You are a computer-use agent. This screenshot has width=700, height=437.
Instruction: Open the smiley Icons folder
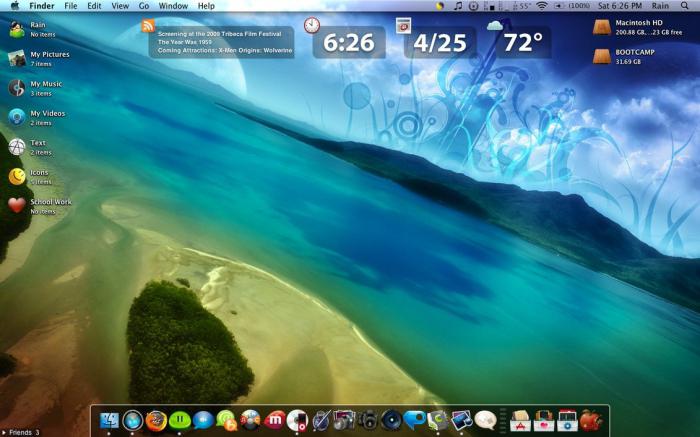(x=17, y=176)
